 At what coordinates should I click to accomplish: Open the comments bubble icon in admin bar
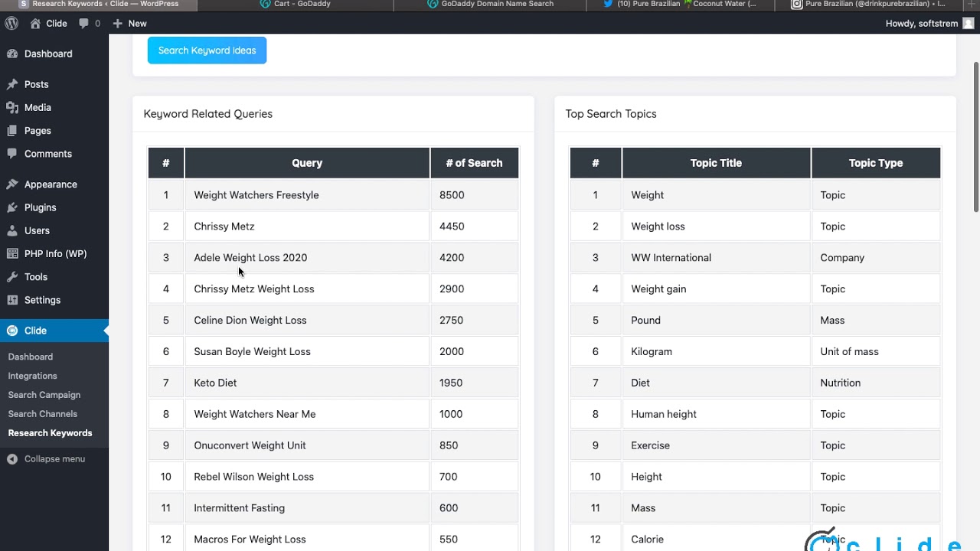tap(83, 23)
